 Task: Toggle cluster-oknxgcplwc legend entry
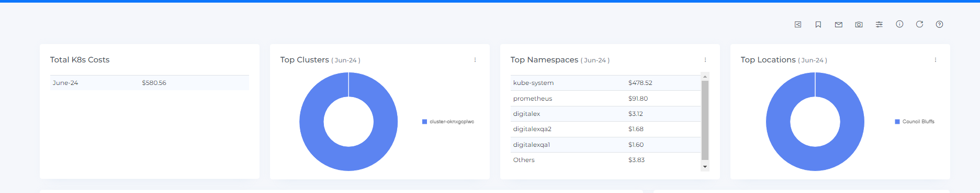tap(448, 122)
